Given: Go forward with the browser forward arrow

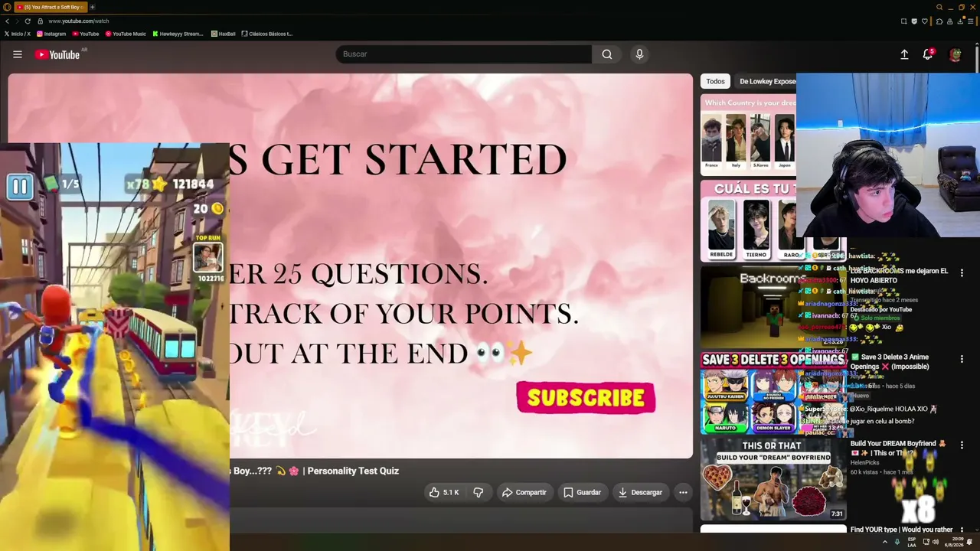Looking at the screenshot, I should point(17,21).
